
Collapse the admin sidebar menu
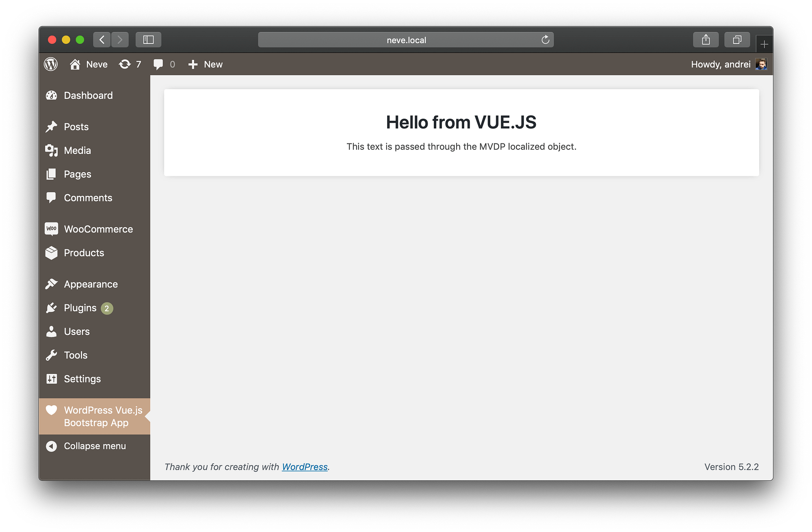[x=94, y=446]
